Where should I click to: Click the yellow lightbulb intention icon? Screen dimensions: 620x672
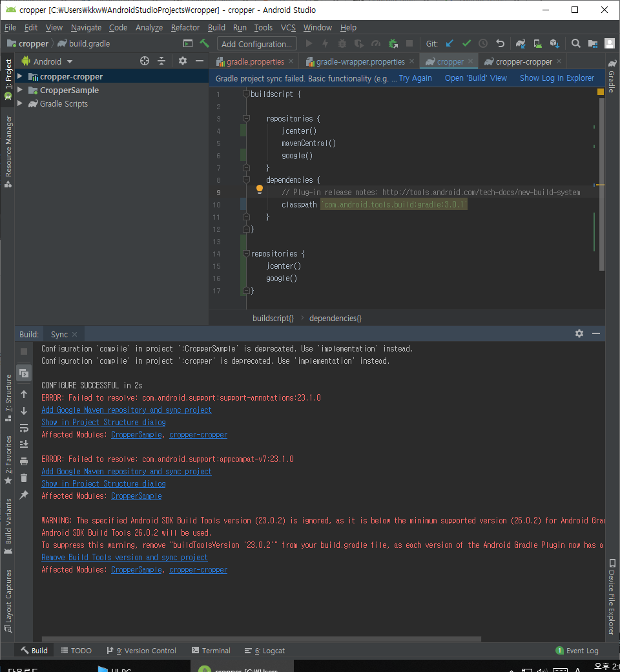(259, 189)
